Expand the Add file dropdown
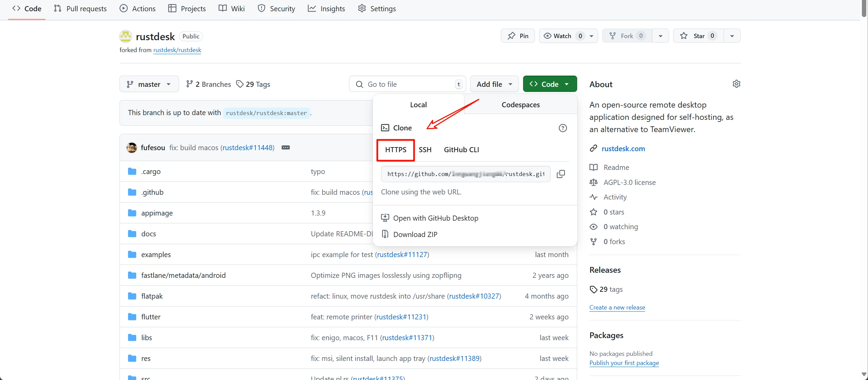 point(494,84)
